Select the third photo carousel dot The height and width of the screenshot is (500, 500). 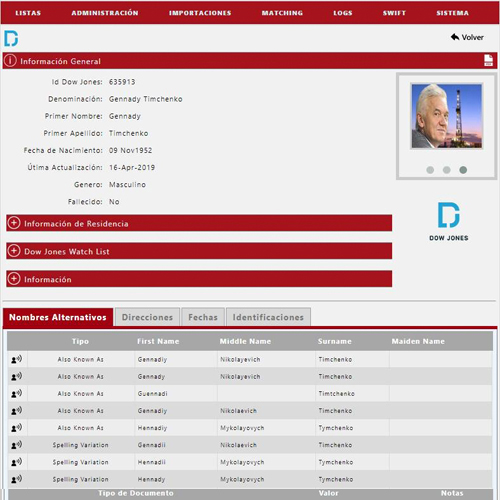463,170
